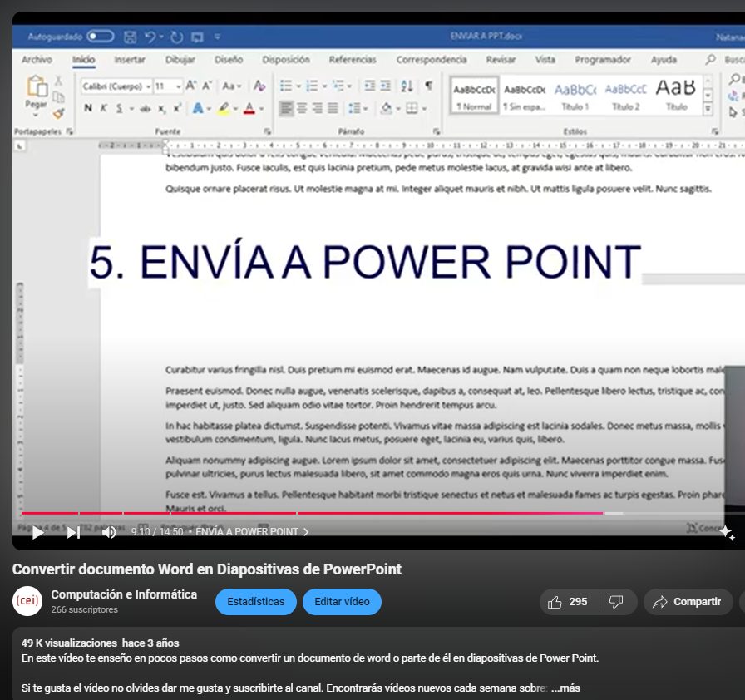Open the Calibri (Cuerpo) font dropdown
The width and height of the screenshot is (745, 700).
[x=116, y=86]
